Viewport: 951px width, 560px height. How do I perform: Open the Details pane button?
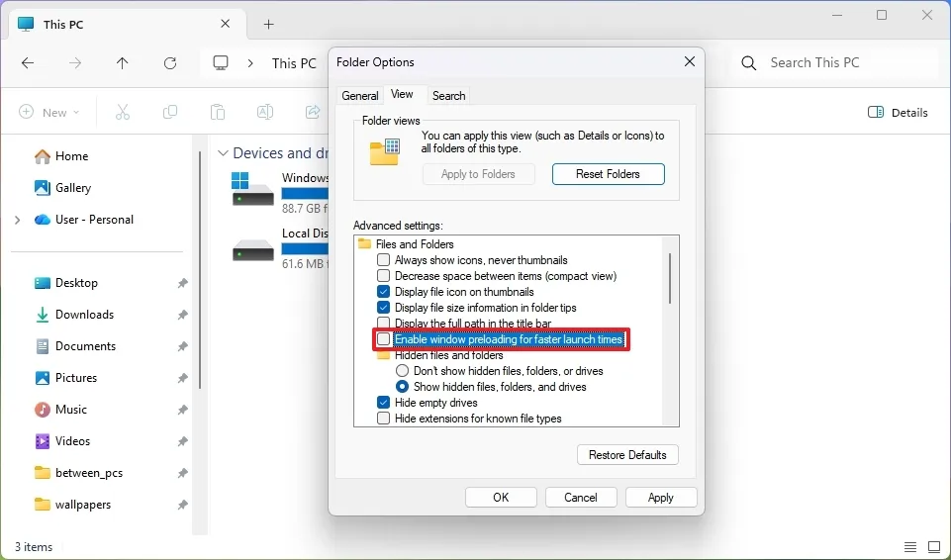(x=898, y=112)
